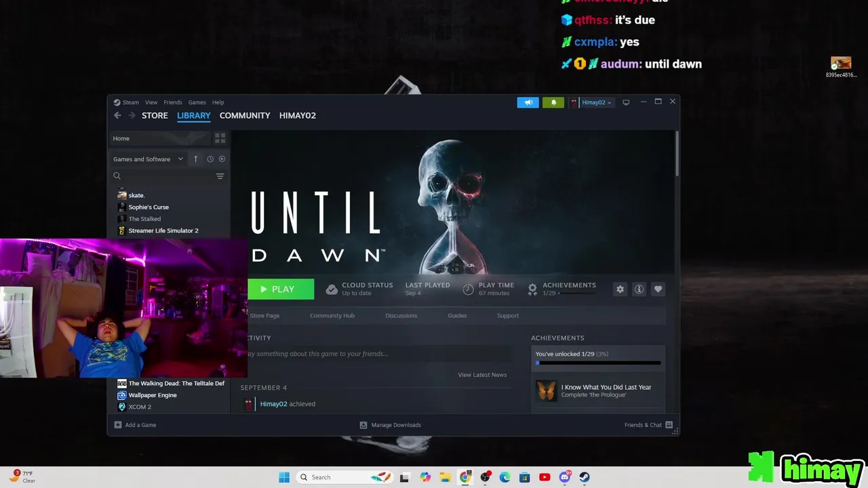This screenshot has width=868, height=488.
Task: Open Task View on taskbar
Action: pyautogui.click(x=405, y=477)
